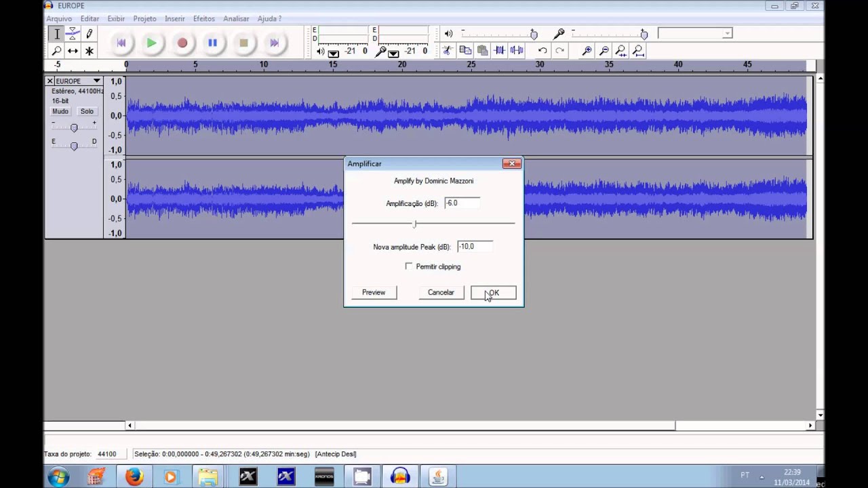Click the track pan slider
This screenshot has height=488, width=868.
(74, 146)
